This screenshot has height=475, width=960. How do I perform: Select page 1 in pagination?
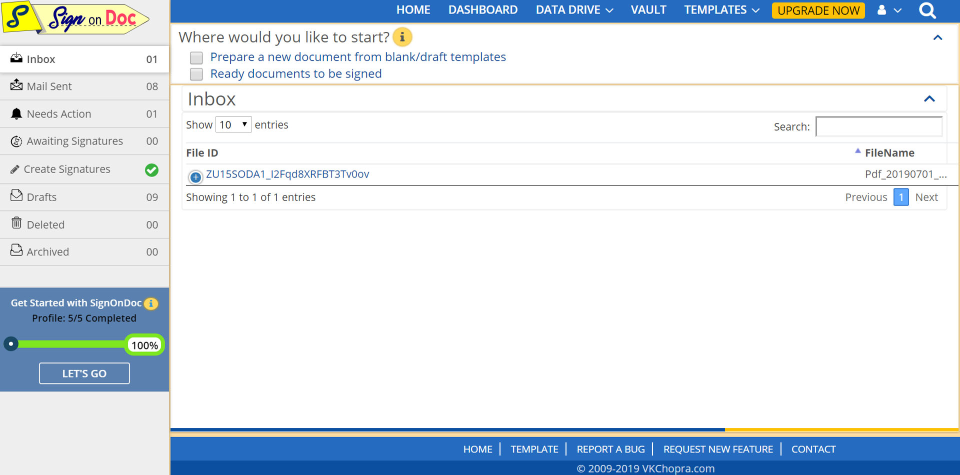(901, 197)
